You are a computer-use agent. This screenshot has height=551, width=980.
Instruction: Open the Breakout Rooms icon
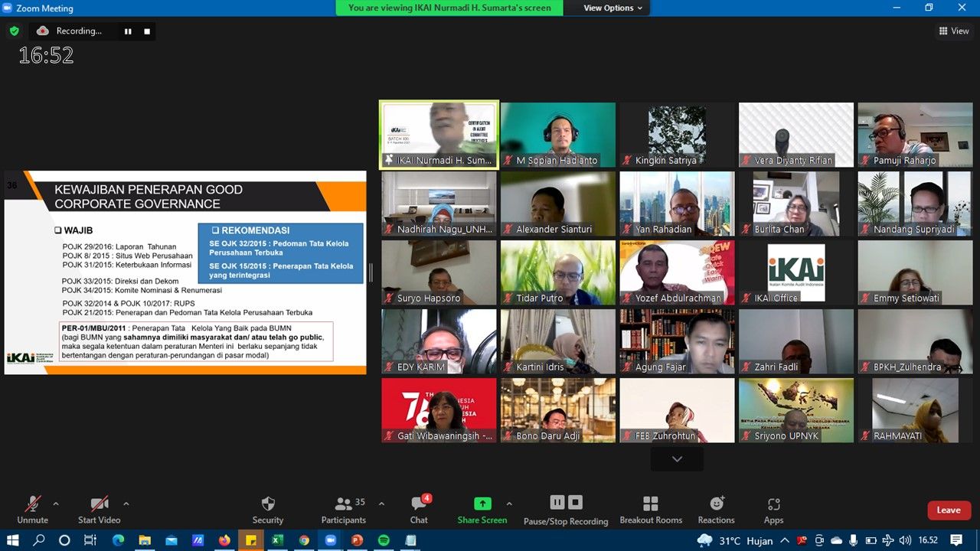tap(651, 510)
